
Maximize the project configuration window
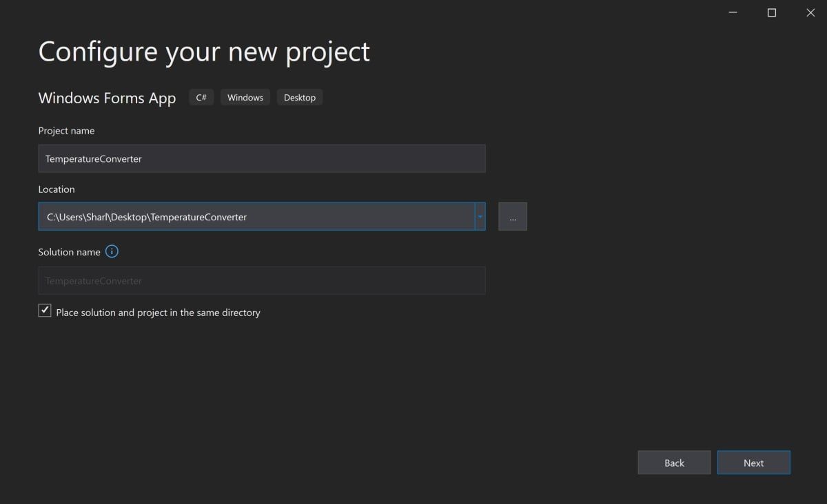pos(772,12)
